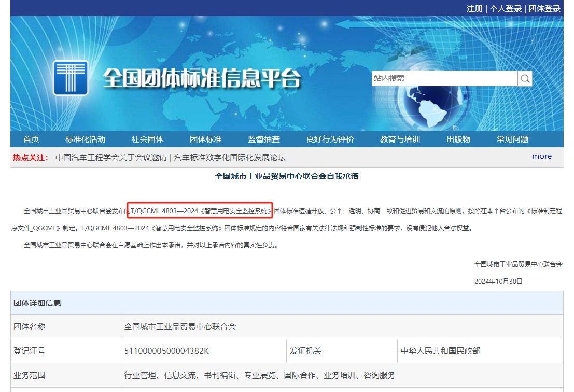Screen dimensions: 574x392
Task: Click the search magnifier icon
Action: pyautogui.click(x=525, y=78)
